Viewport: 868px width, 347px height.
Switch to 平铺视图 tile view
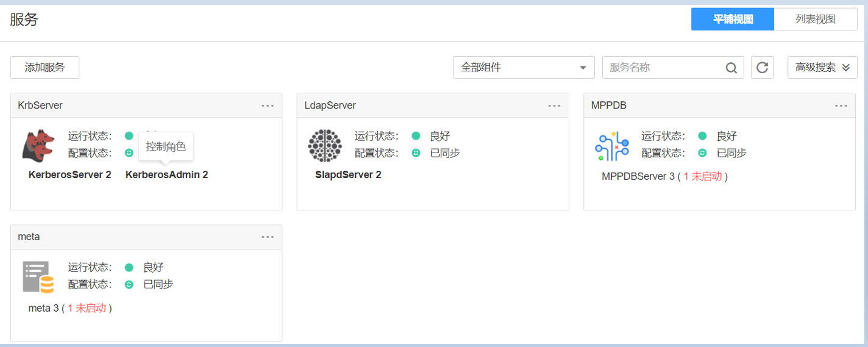733,19
